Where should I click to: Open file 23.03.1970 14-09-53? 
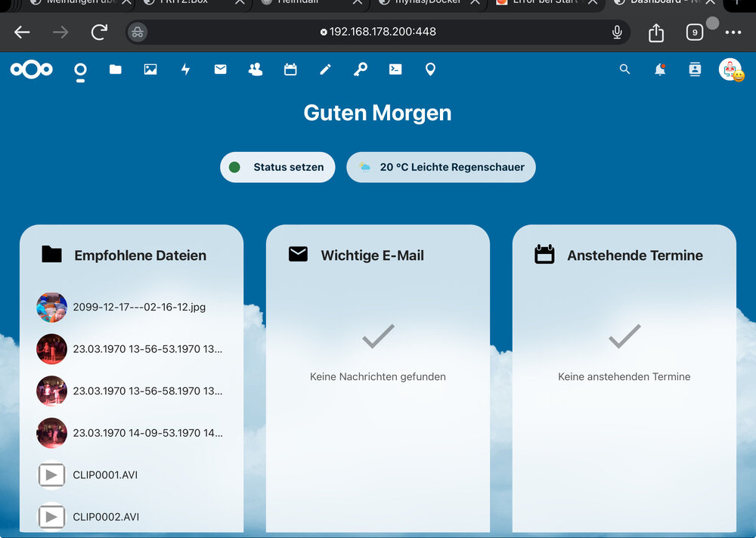[x=131, y=433]
